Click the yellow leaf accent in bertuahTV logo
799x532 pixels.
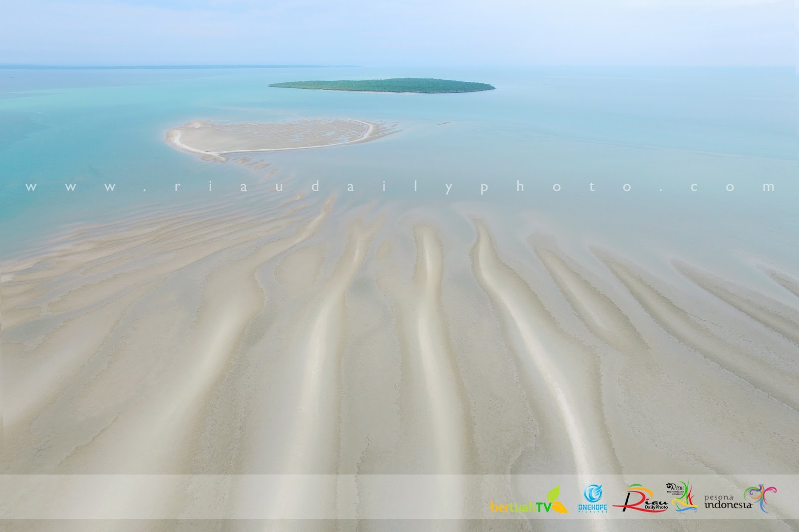click(x=562, y=507)
